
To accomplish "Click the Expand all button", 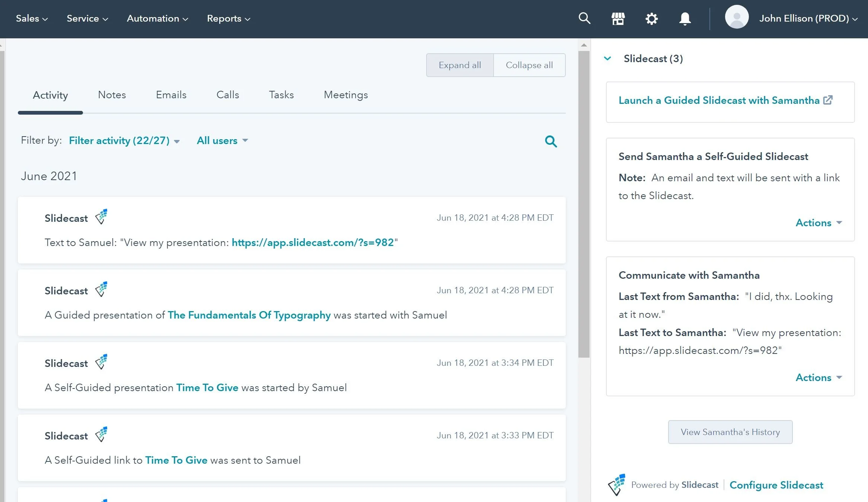I will click(x=460, y=65).
